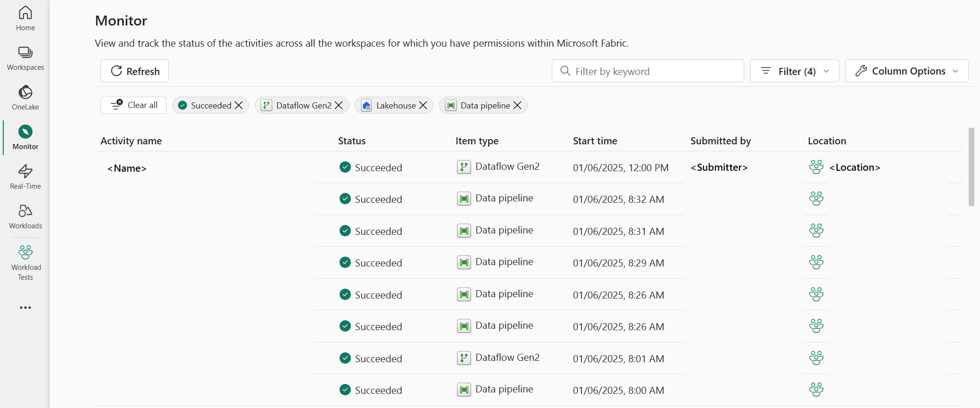Click the <Submitter> cell
980x408 pixels.
(719, 167)
